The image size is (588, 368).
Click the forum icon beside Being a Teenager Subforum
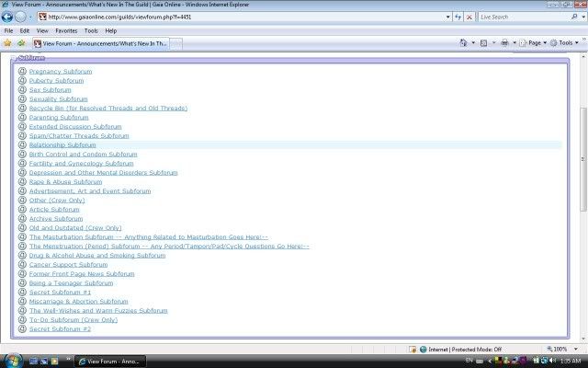tap(22, 282)
